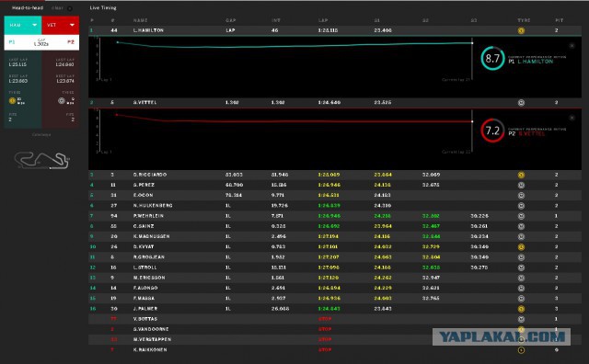Click the yellow tyre icon for Ricciardo
The width and height of the screenshot is (589, 364).
click(521, 175)
